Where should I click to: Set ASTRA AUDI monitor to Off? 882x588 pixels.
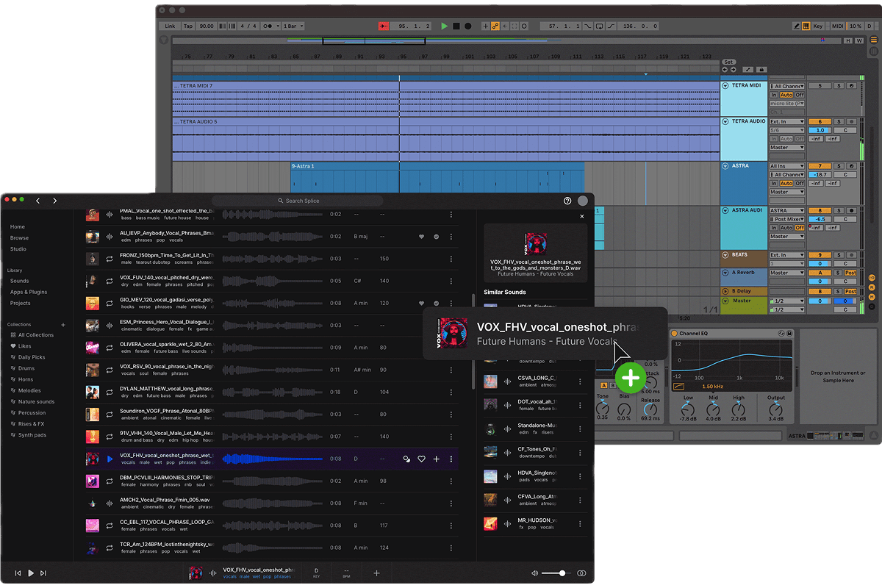pos(800,228)
